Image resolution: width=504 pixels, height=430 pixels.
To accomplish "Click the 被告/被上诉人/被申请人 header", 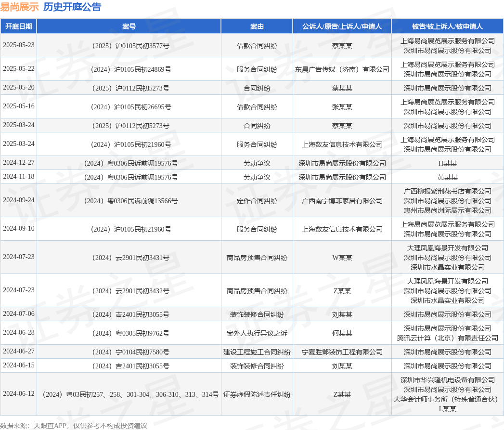I will pyautogui.click(x=447, y=26).
